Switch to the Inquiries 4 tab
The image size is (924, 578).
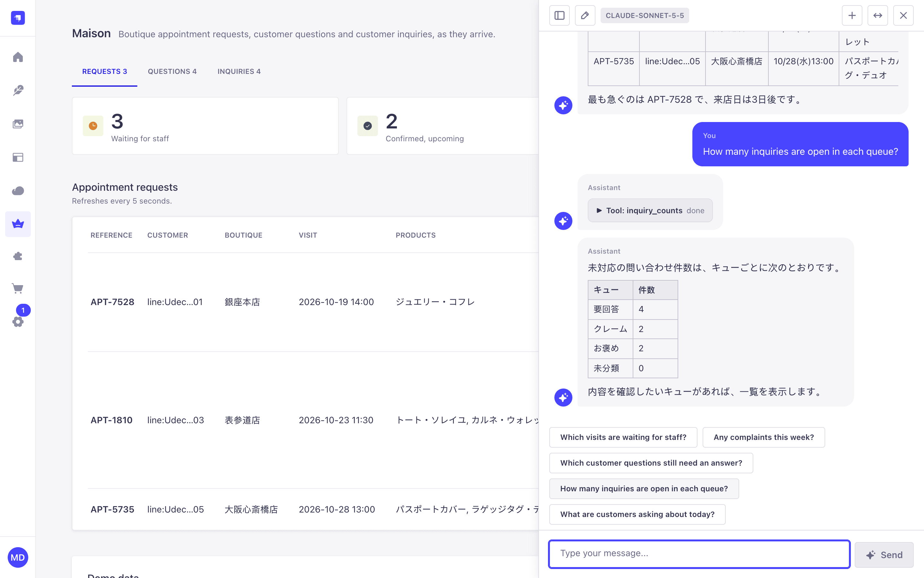[239, 72]
